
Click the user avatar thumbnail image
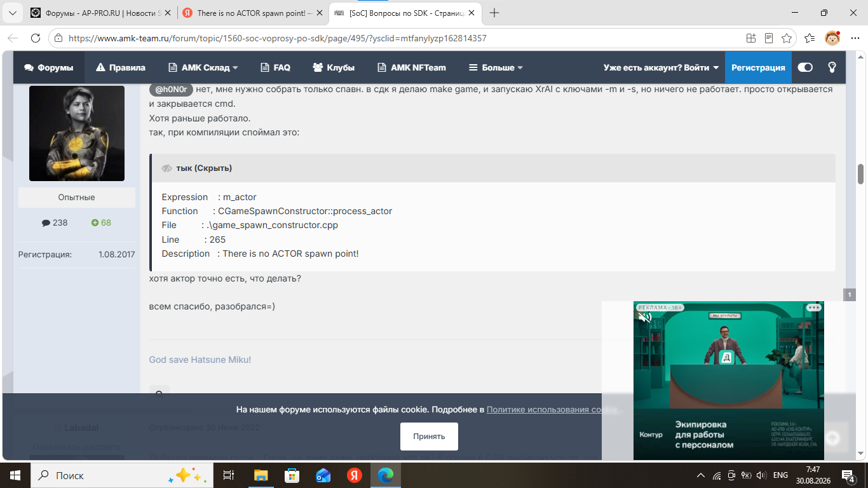pos(77,133)
